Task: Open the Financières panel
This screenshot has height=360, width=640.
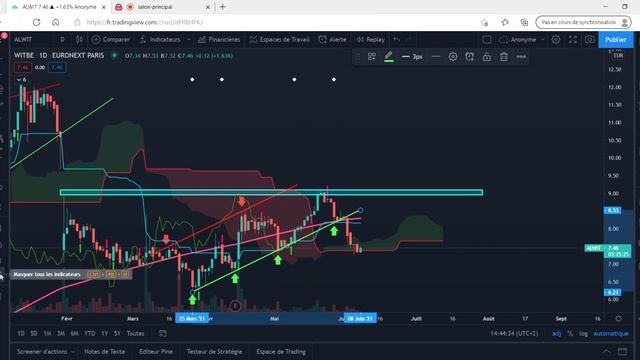Action: point(219,40)
